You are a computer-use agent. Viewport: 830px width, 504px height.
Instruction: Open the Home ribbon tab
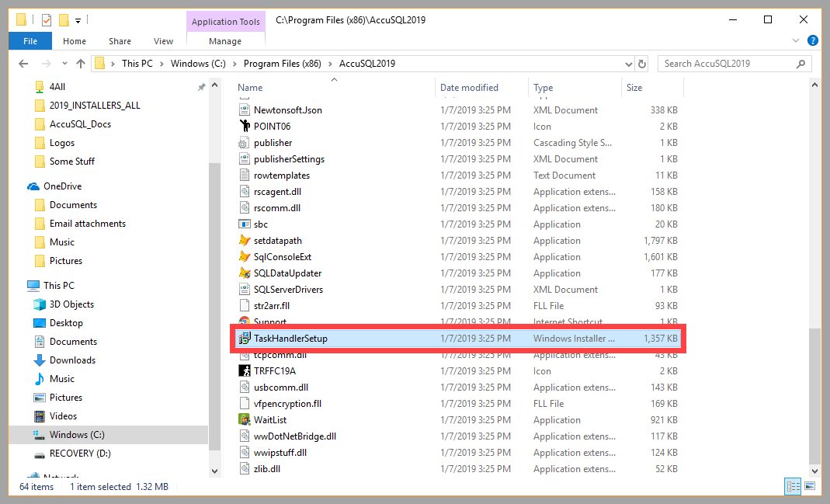(74, 40)
